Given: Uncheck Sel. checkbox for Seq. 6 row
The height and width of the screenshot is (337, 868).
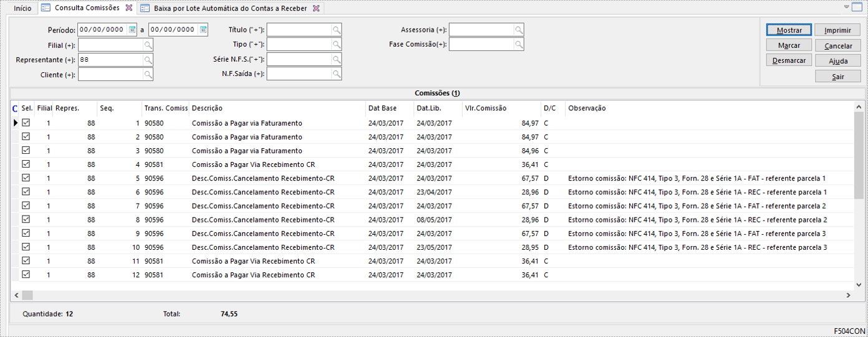Looking at the screenshot, I should click(26, 192).
